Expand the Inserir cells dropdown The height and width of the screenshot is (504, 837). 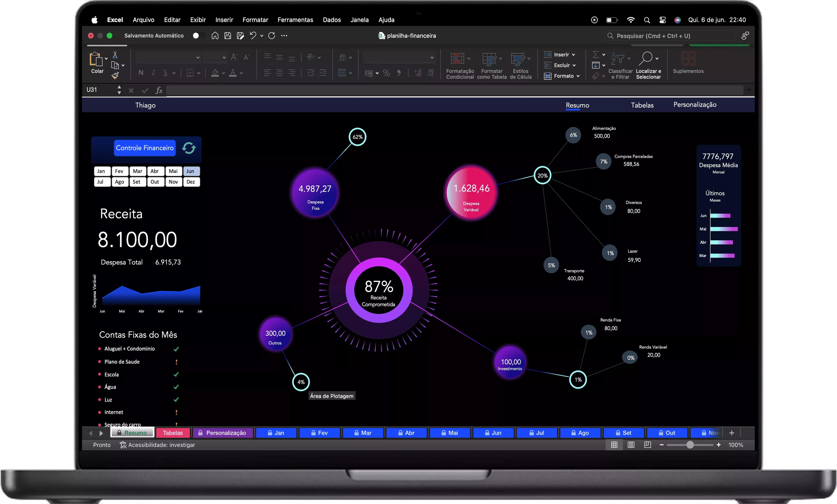click(574, 55)
